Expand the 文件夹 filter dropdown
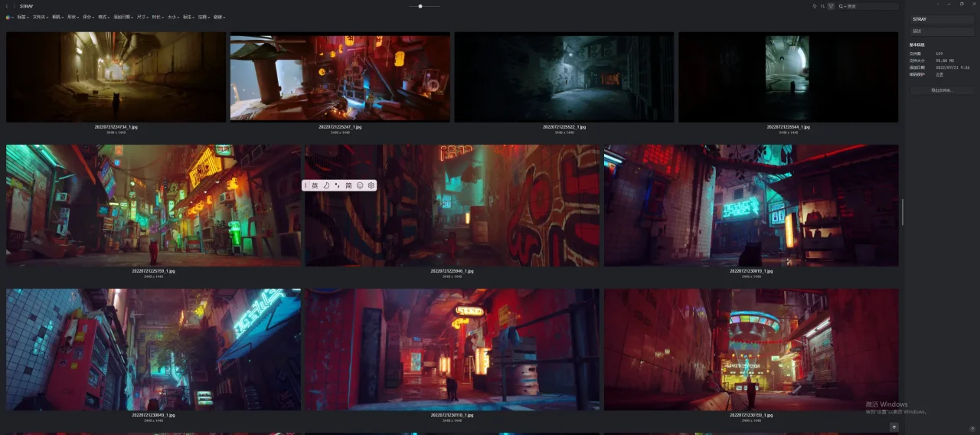Viewport: 980px width, 435px height. coord(40,17)
